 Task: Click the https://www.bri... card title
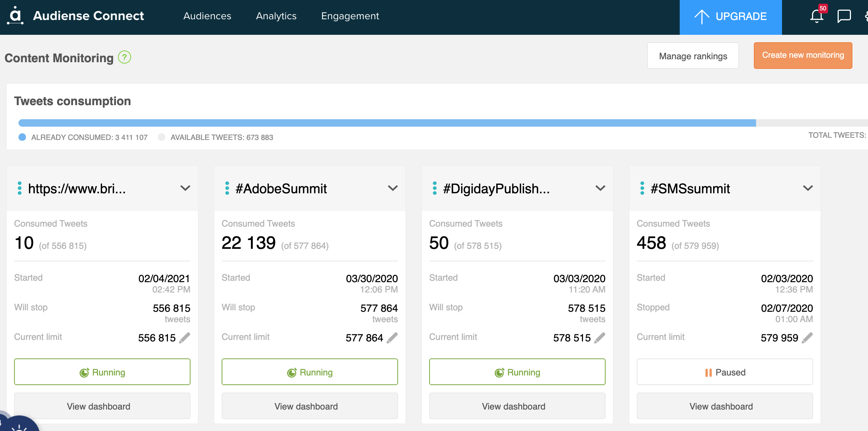77,188
